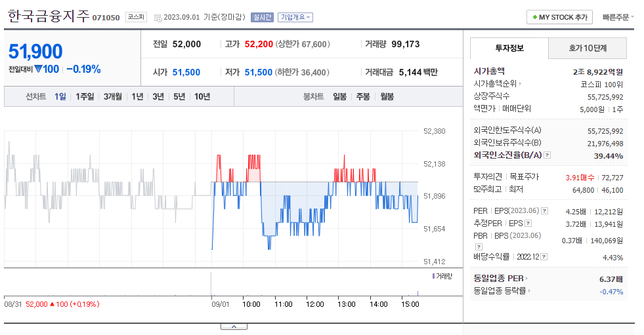Switch to the 호가10단계 tab

[588, 48]
